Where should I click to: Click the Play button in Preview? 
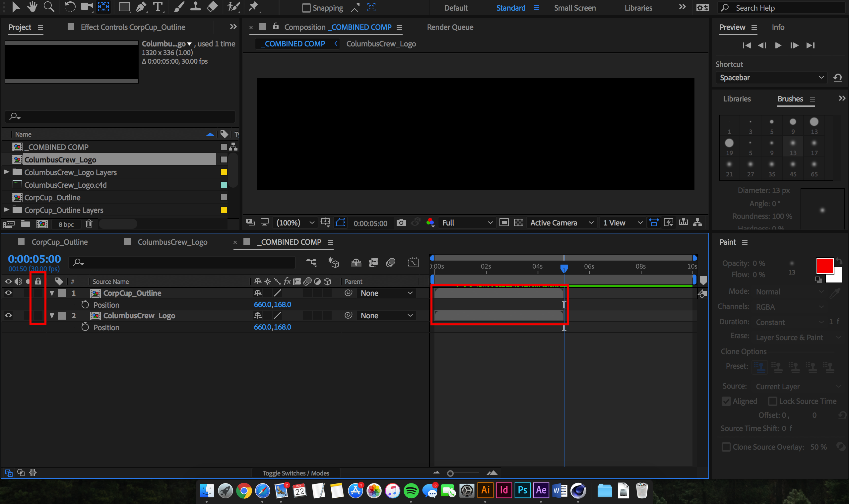778,45
